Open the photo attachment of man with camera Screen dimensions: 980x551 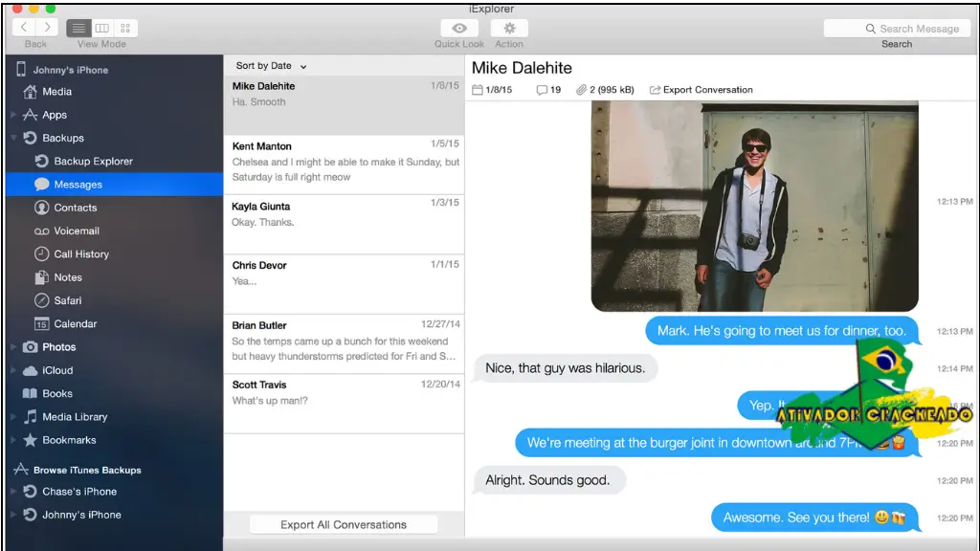click(755, 207)
